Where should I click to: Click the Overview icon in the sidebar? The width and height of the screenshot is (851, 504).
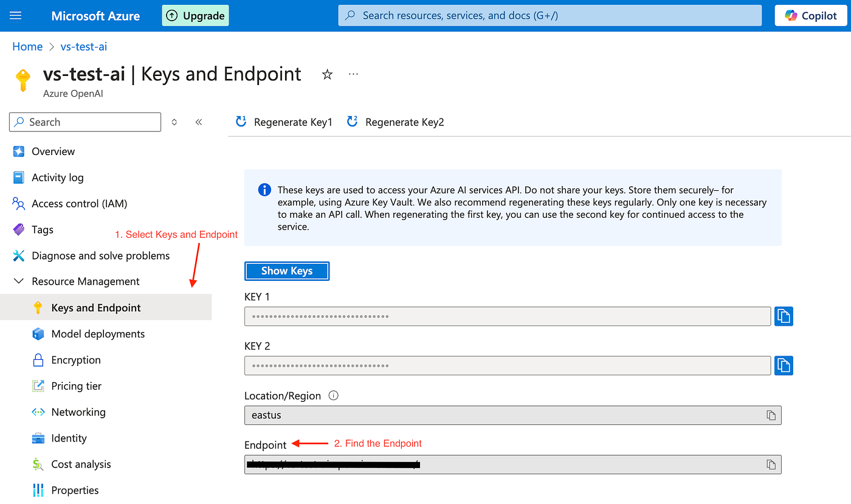[19, 151]
